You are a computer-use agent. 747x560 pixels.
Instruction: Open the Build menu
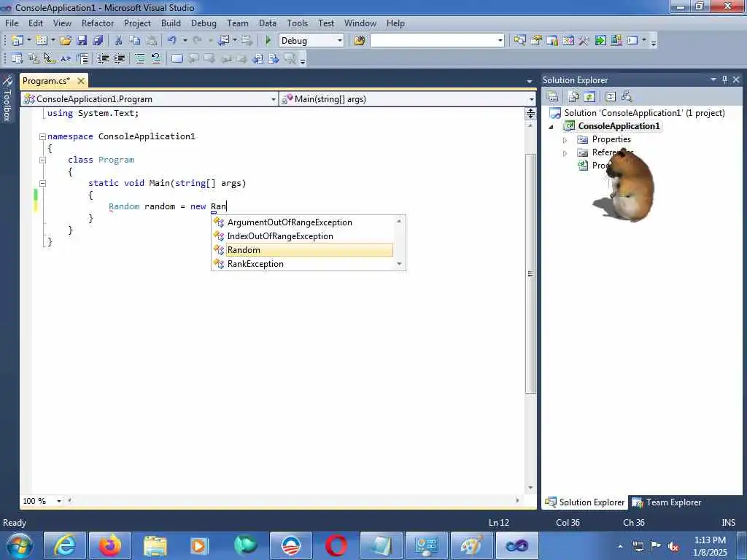[171, 23]
